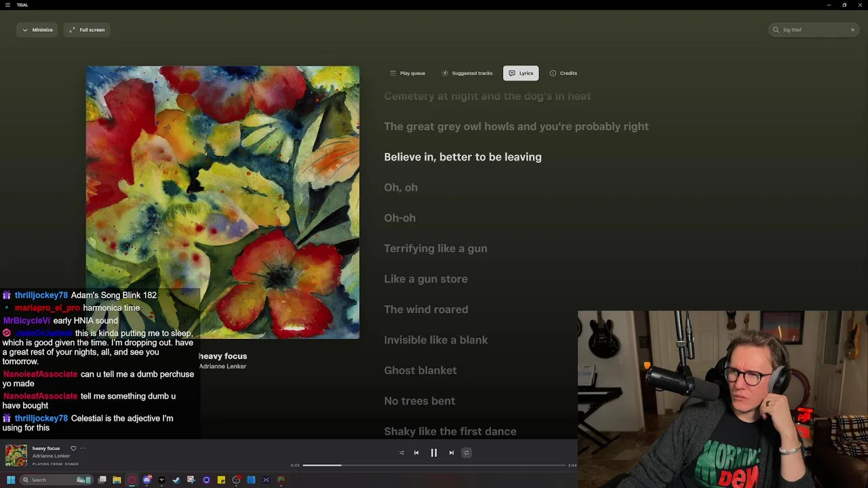
Task: Shuffle the play queue
Action: 401,453
